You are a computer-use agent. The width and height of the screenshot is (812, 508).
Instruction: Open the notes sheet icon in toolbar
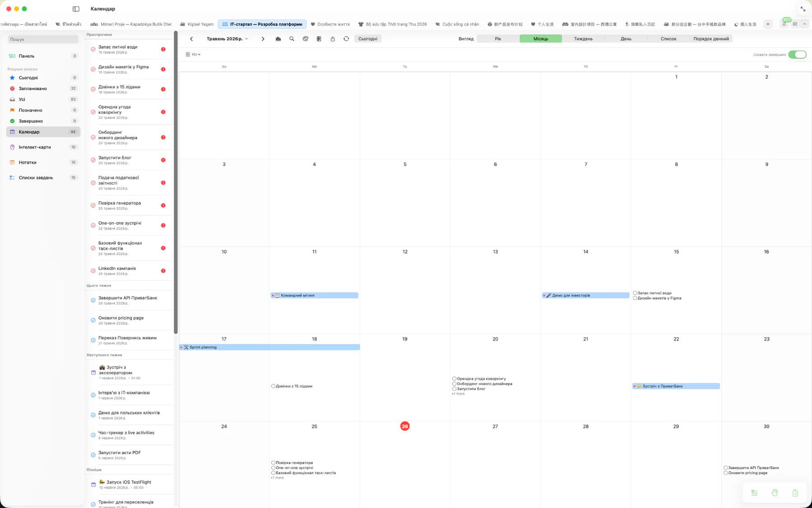pos(319,39)
